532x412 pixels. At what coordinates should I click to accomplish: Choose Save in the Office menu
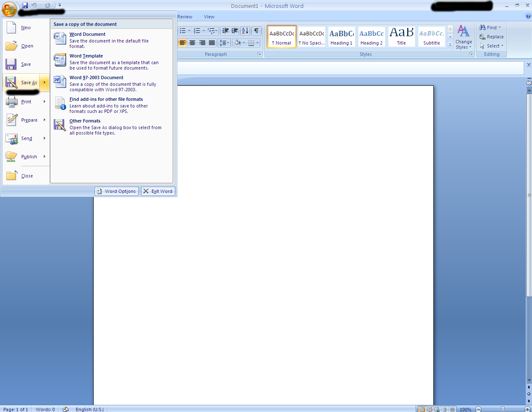(x=26, y=64)
